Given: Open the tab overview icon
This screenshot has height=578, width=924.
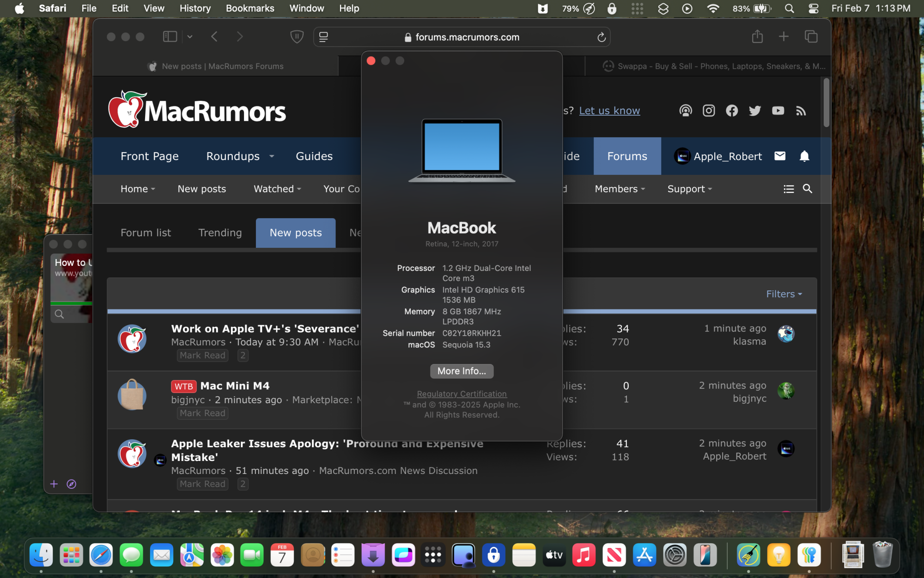Looking at the screenshot, I should click(x=811, y=37).
